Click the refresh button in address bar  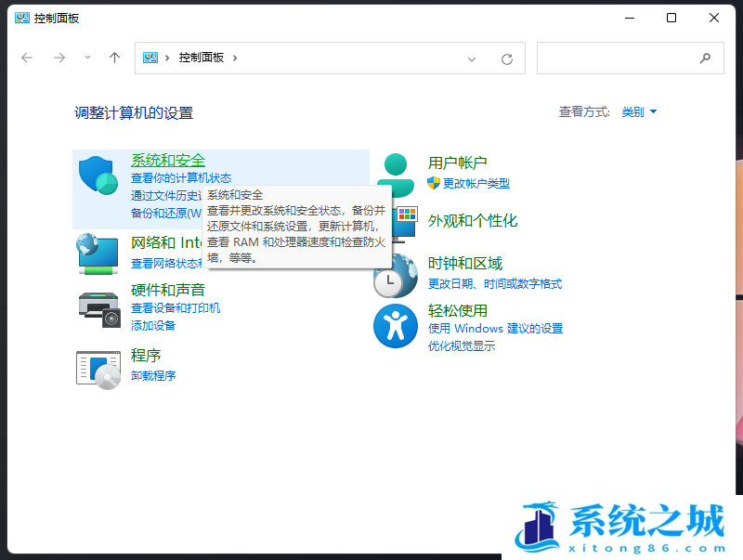tap(507, 59)
